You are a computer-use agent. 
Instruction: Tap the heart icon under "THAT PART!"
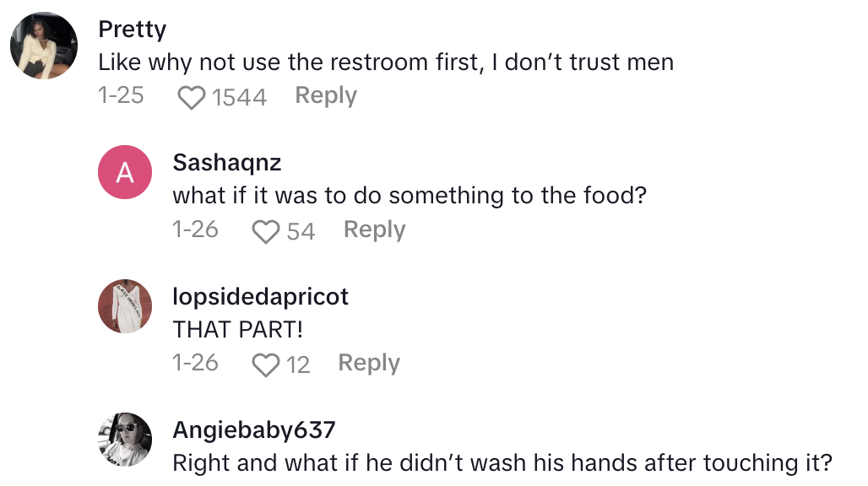point(268,363)
